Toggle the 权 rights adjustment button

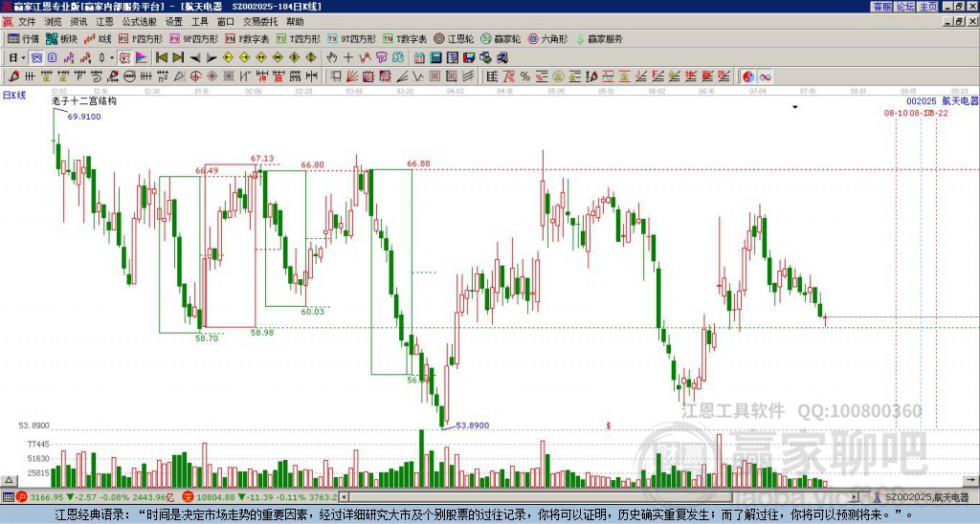click(x=124, y=58)
